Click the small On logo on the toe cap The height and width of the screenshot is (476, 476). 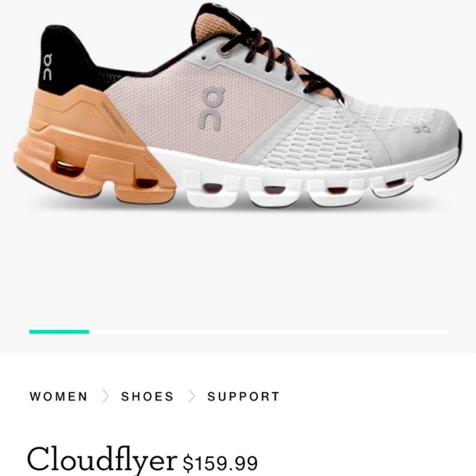[x=423, y=130]
